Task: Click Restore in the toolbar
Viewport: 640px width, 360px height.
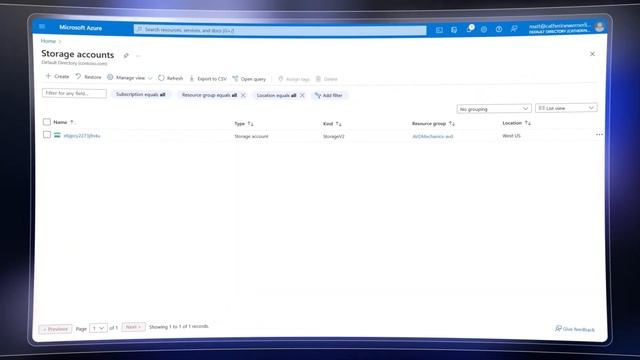Action: tap(88, 77)
